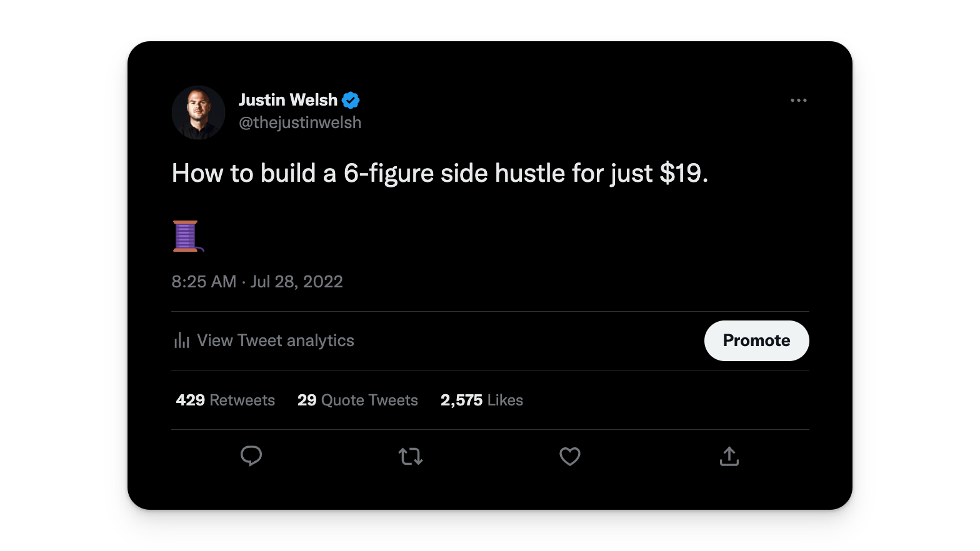
Task: Open View Tweet analytics link
Action: 276,340
